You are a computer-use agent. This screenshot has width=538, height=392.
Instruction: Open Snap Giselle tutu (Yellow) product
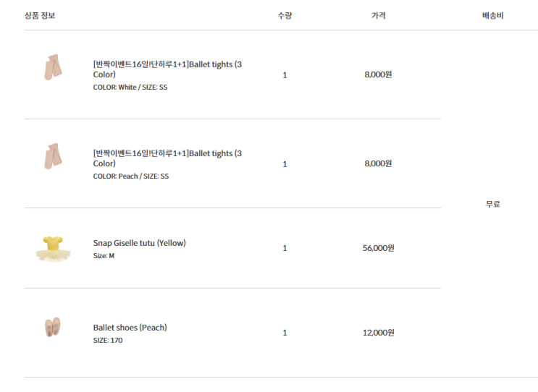(x=139, y=243)
